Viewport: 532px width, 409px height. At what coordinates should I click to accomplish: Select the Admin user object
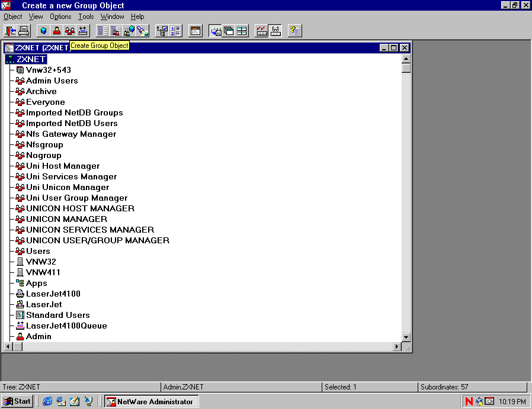coord(34,336)
